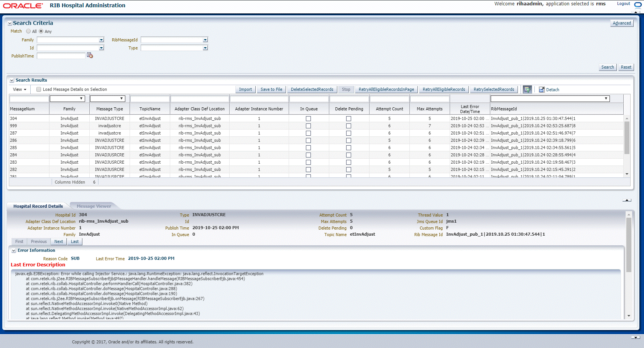
Task: Select the Any match radio button
Action: point(41,31)
